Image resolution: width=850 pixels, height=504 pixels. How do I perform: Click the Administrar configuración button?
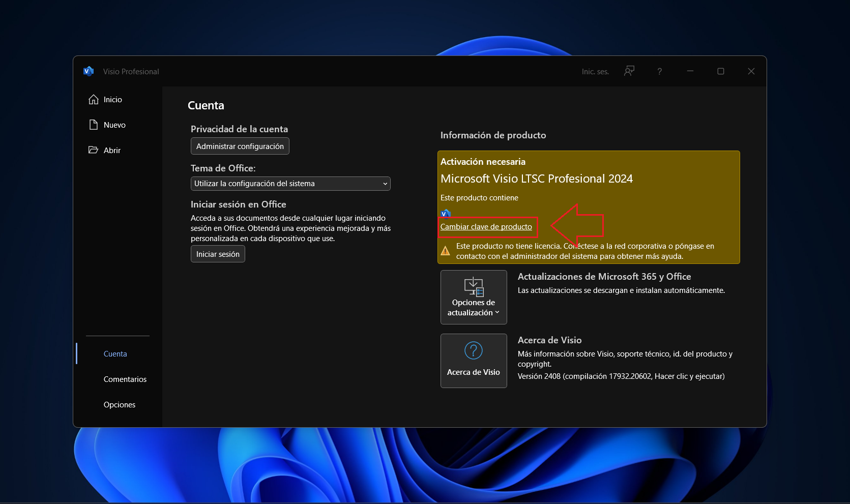click(240, 146)
